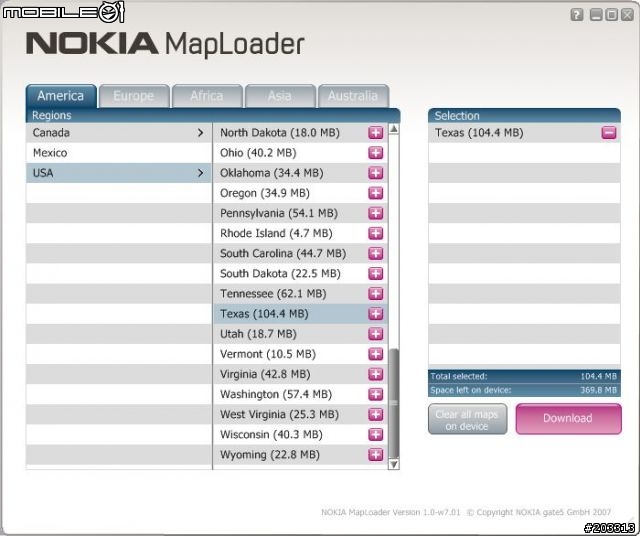640x536 pixels.
Task: Select 'Texas (104.4 MB)' in states list
Action: coord(264,314)
